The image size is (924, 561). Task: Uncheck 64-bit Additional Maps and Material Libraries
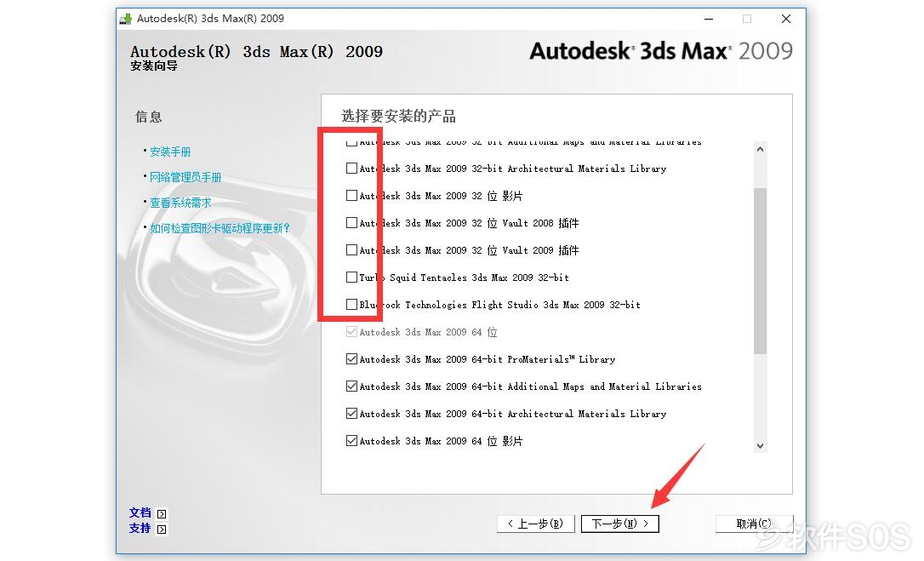(x=351, y=386)
